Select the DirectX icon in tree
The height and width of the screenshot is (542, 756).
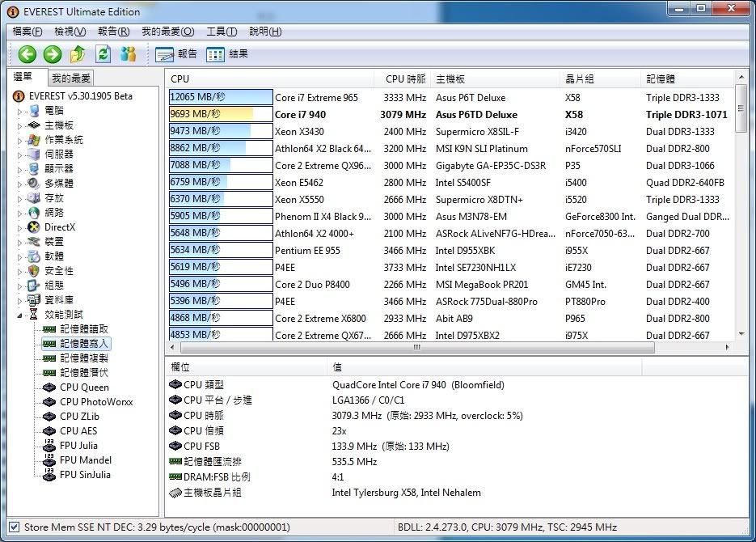pos(34,227)
